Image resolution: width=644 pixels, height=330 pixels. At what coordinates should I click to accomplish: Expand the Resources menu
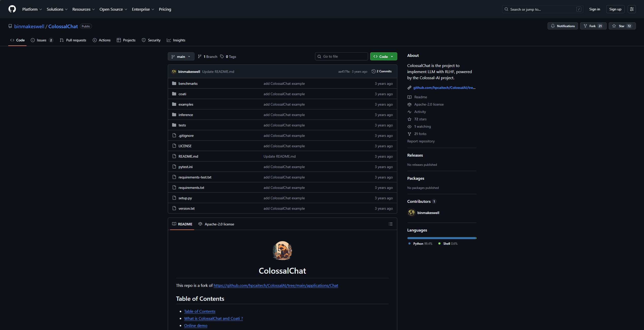(84, 9)
